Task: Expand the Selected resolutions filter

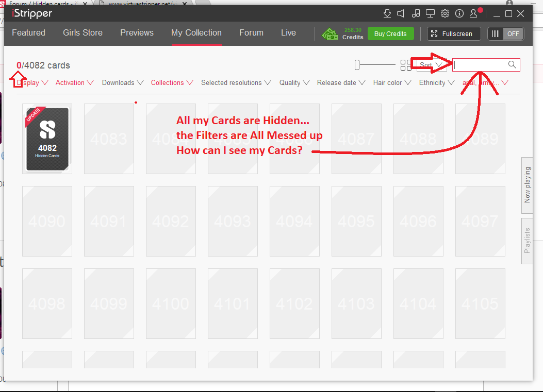Action: tap(236, 83)
